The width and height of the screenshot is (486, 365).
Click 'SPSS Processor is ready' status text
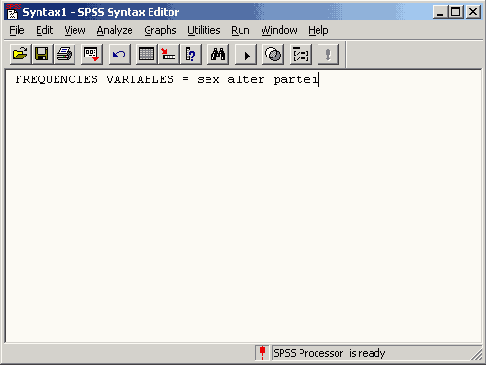point(329,353)
